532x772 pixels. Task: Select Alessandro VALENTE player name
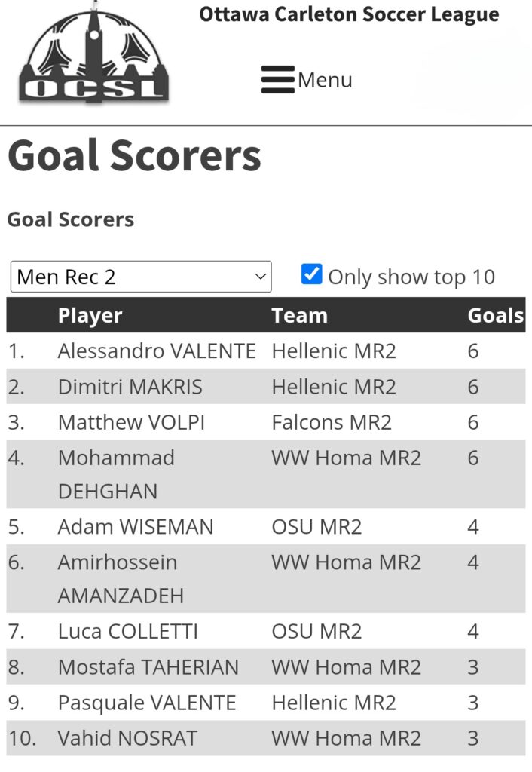coord(157,351)
